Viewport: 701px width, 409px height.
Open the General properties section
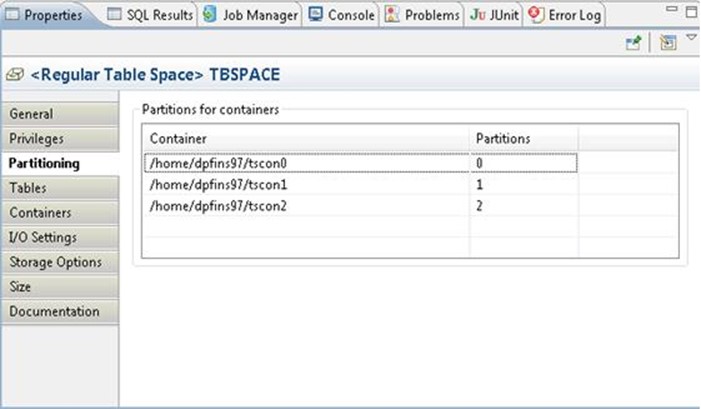[x=31, y=114]
